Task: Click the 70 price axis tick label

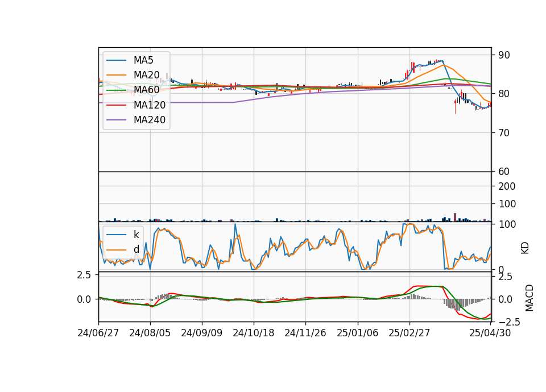Action: click(504, 133)
